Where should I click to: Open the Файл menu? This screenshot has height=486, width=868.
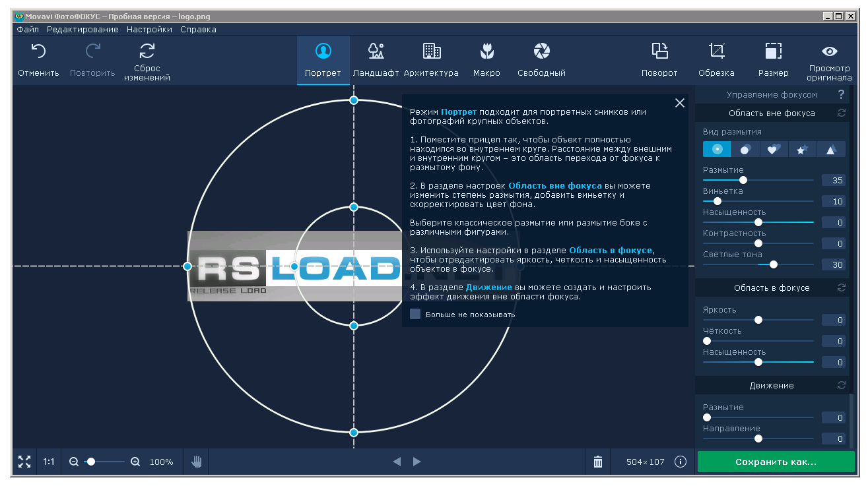click(x=28, y=29)
